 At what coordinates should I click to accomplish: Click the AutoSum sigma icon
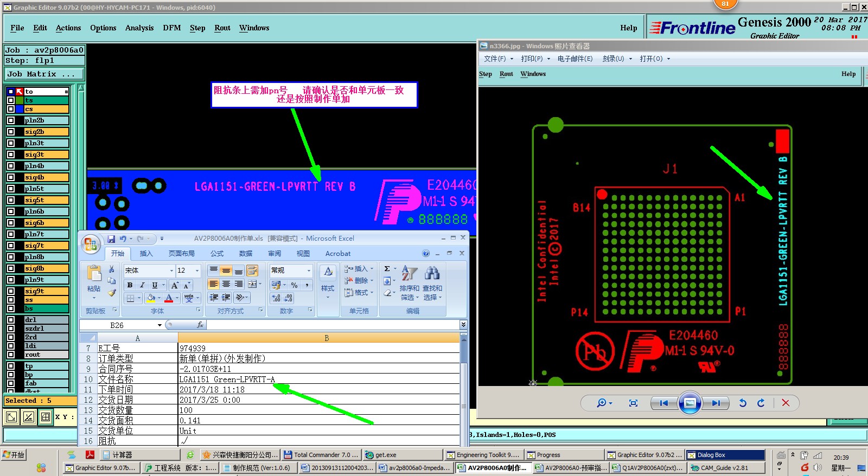coord(387,269)
